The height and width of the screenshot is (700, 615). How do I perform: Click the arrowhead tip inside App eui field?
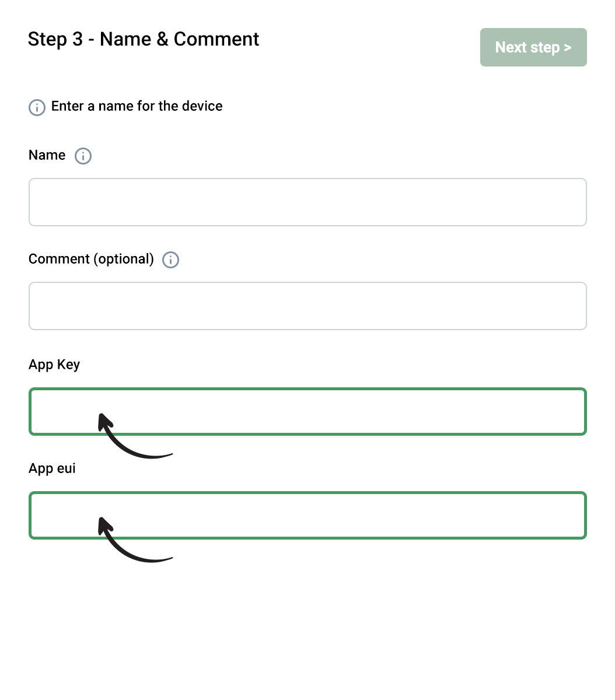tap(103, 524)
